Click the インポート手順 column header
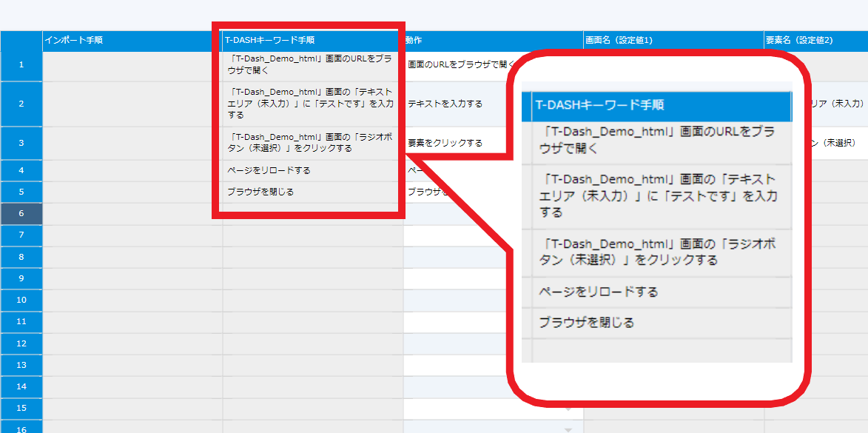Image resolution: width=868 pixels, height=433 pixels. [x=132, y=41]
